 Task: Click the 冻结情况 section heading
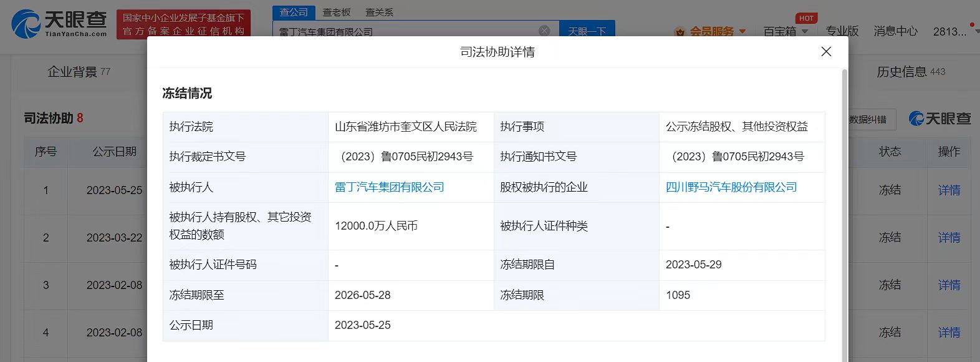click(187, 93)
